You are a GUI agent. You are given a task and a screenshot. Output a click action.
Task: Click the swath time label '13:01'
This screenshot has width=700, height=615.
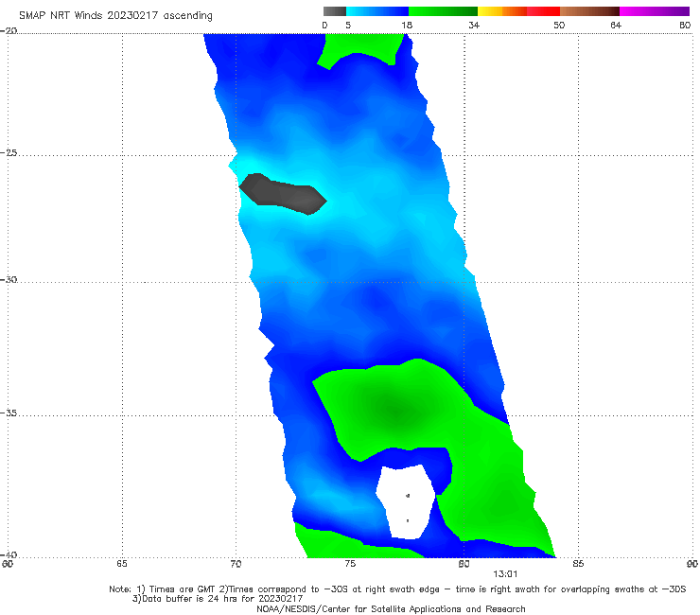tap(505, 574)
